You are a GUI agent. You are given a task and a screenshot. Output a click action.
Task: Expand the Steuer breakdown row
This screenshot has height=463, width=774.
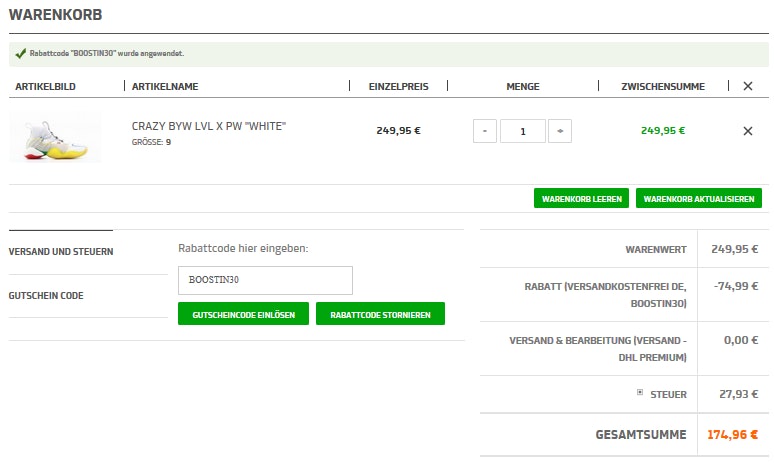[x=640, y=393]
